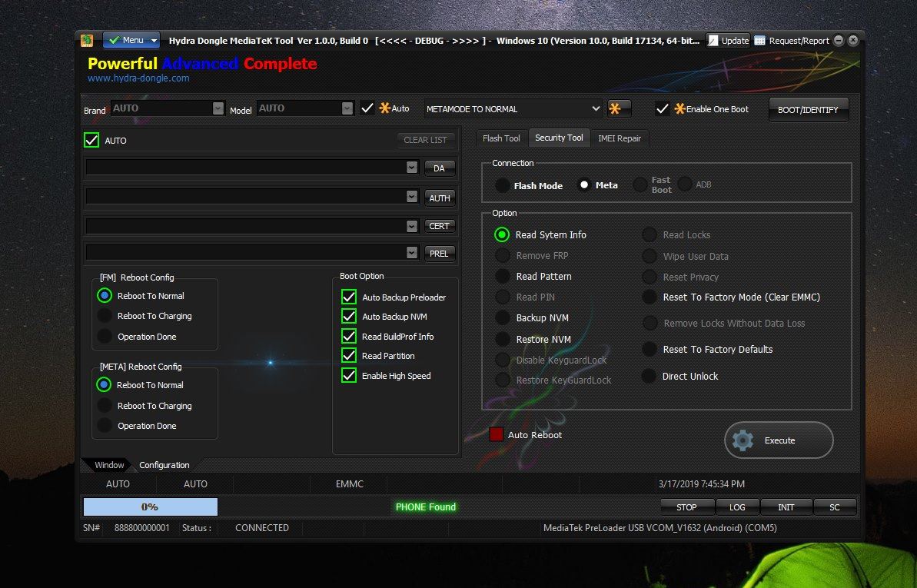Click the DA browse button
This screenshot has height=588, width=917.
pyautogui.click(x=439, y=168)
